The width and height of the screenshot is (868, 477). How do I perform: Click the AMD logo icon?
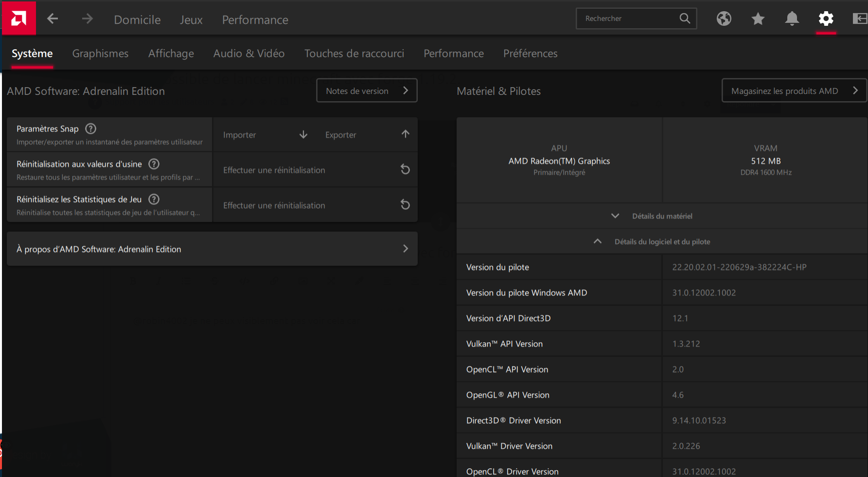tap(18, 18)
